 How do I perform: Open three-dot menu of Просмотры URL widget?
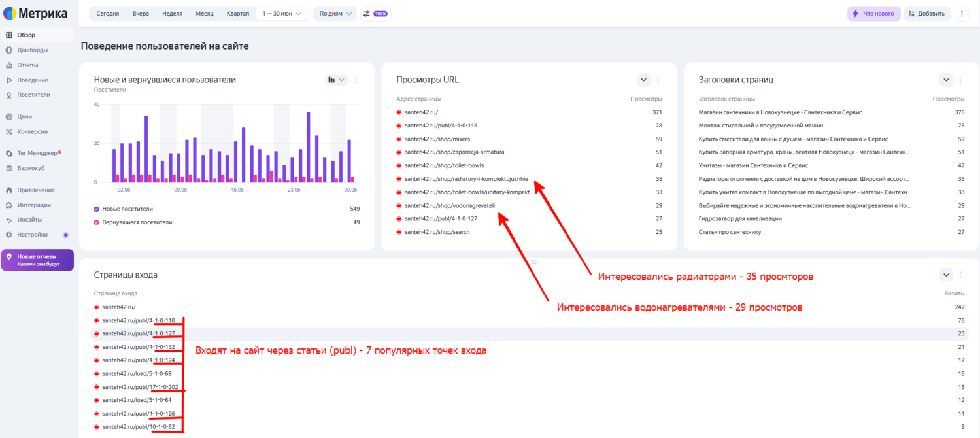click(658, 80)
